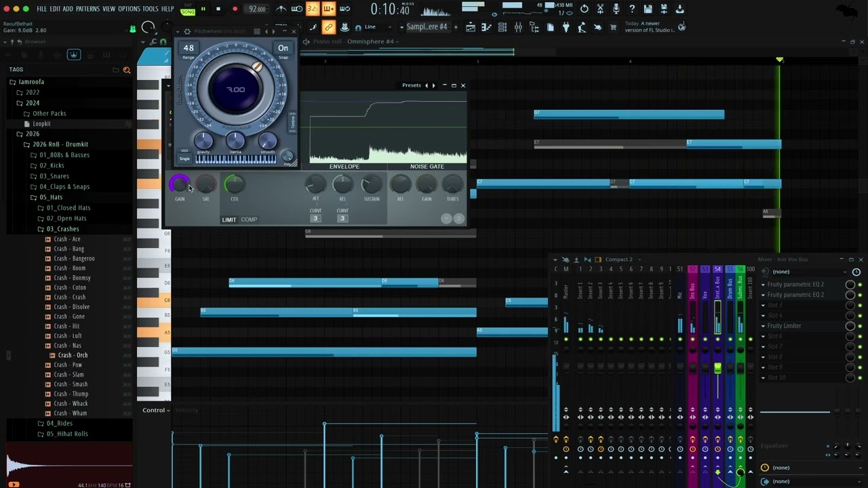Toggle the Master track mute LED in mixer
The width and height of the screenshot is (868, 488).
(x=566, y=339)
